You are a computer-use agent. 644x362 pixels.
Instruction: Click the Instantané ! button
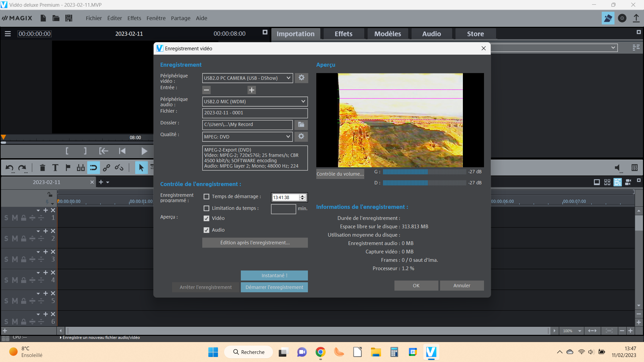tap(274, 276)
